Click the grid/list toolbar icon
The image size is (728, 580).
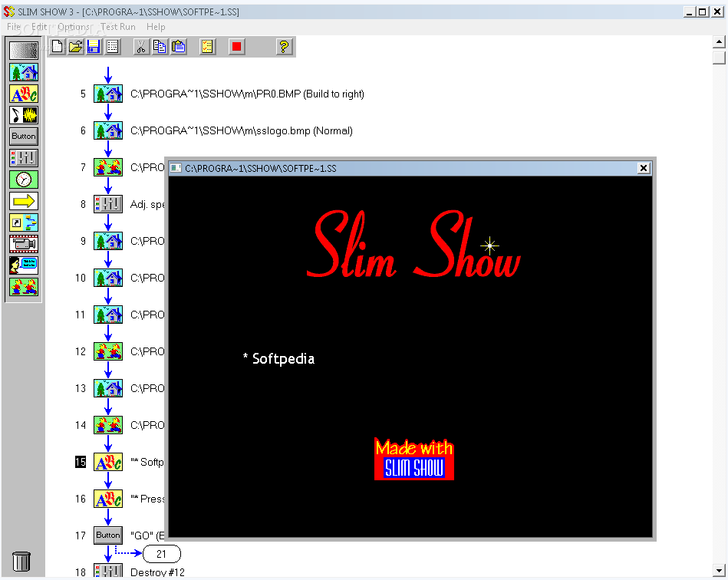[x=113, y=47]
